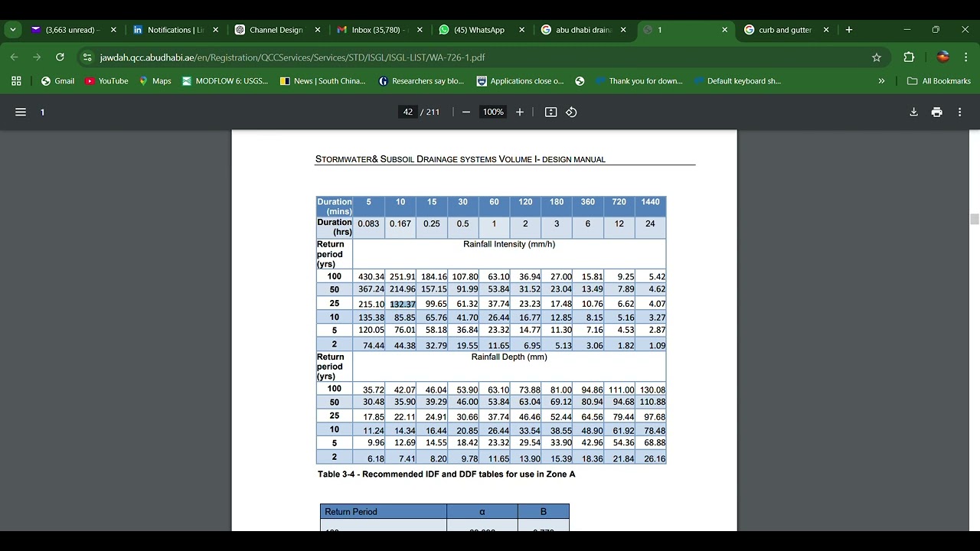This screenshot has width=980, height=551.
Task: Open Applications close o... bookmark
Action: (520, 81)
